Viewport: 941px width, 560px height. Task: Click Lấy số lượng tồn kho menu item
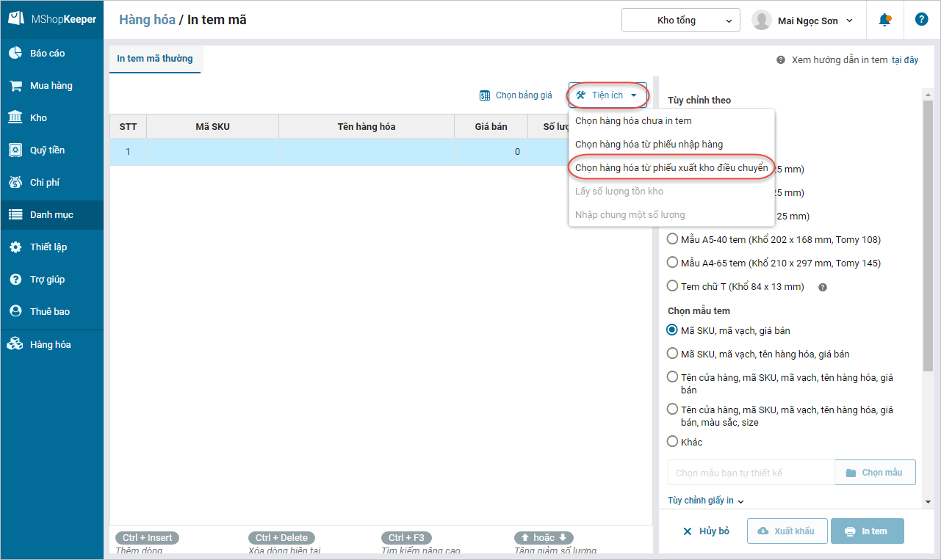(671, 192)
